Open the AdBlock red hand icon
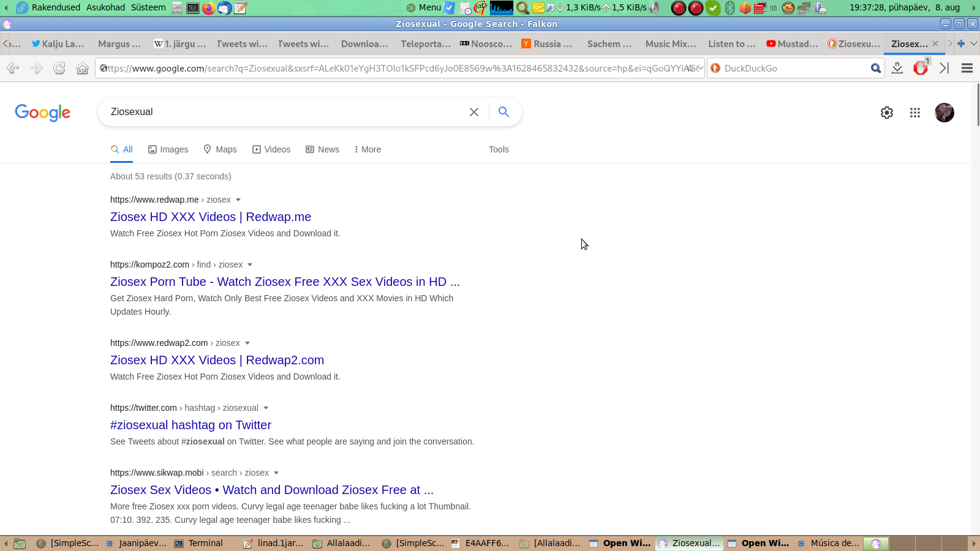The width and height of the screenshot is (980, 551). tap(920, 68)
